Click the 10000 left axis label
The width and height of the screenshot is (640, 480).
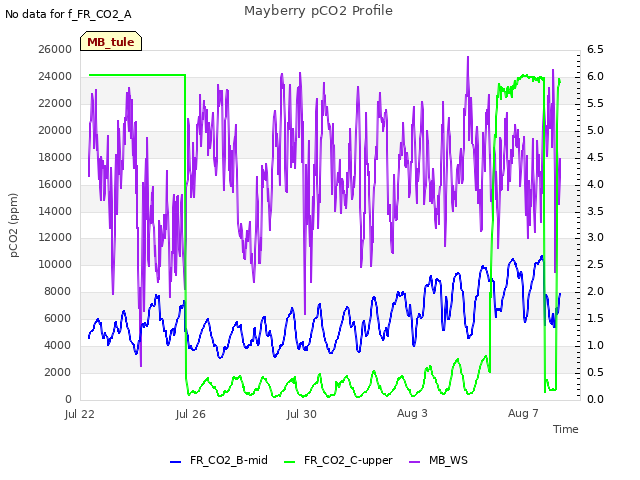(55, 264)
